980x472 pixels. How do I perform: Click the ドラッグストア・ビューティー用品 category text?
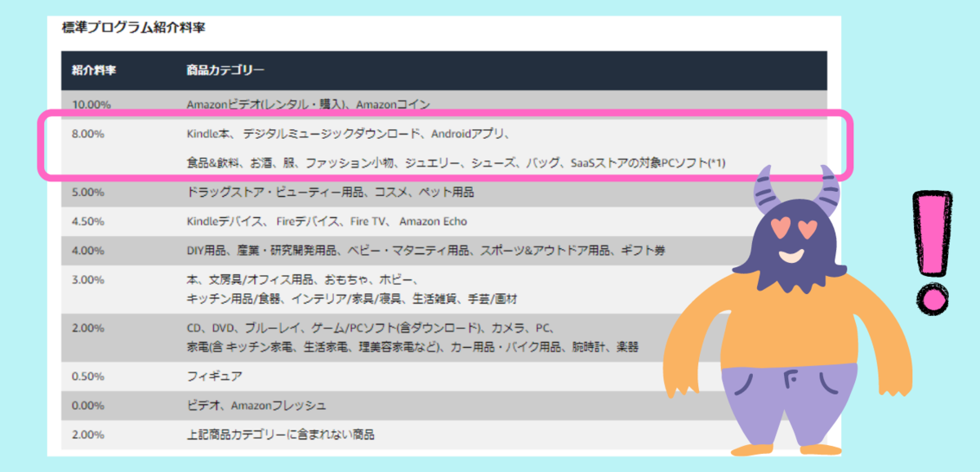(330, 193)
